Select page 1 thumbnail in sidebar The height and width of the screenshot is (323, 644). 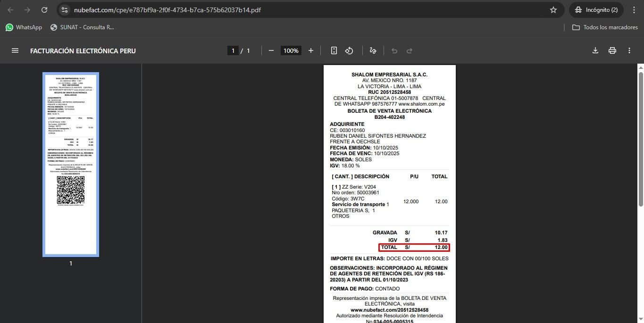[71, 164]
